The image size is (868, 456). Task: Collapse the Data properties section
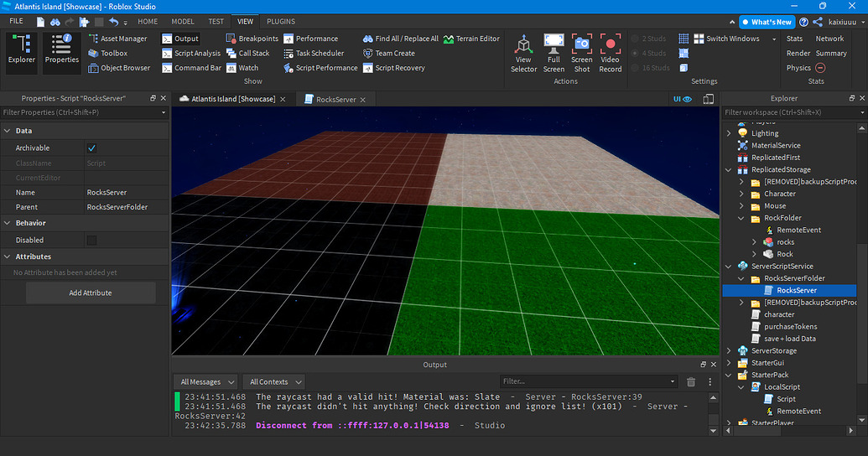pos(8,131)
